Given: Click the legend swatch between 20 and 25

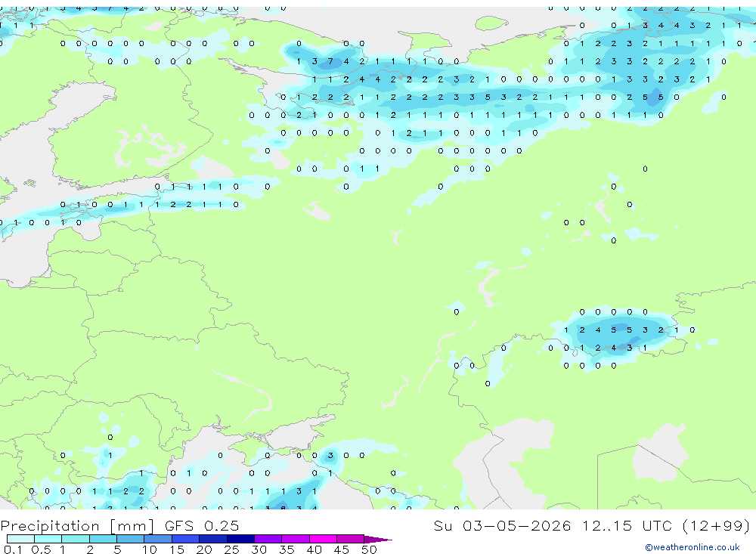Looking at the screenshot, I should 213,539.
